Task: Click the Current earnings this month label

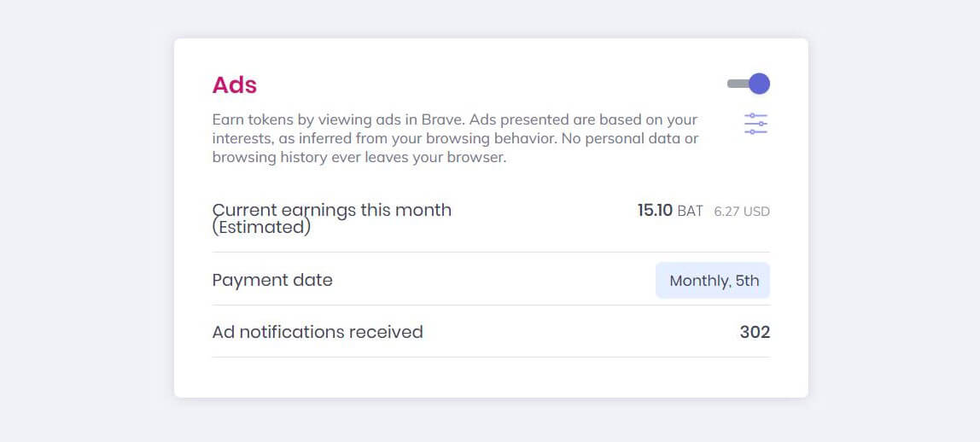Action: click(331, 210)
